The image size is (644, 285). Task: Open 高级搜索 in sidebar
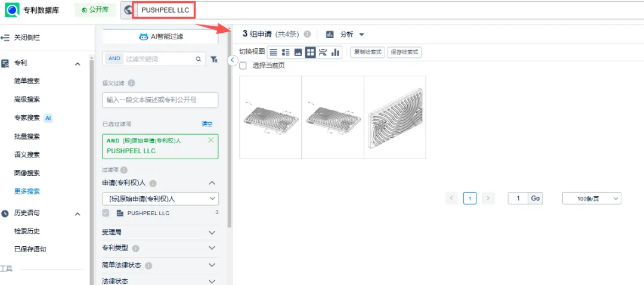pos(27,100)
